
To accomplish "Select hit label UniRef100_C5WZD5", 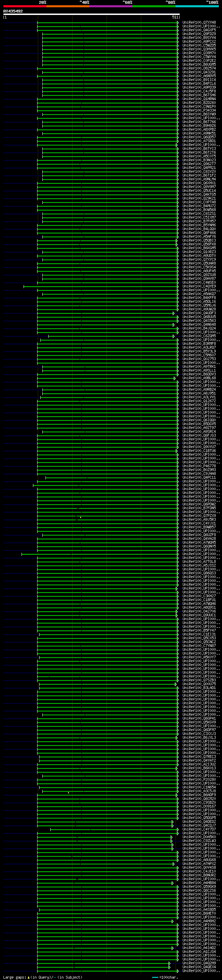I will pyautogui.click(x=199, y=45).
